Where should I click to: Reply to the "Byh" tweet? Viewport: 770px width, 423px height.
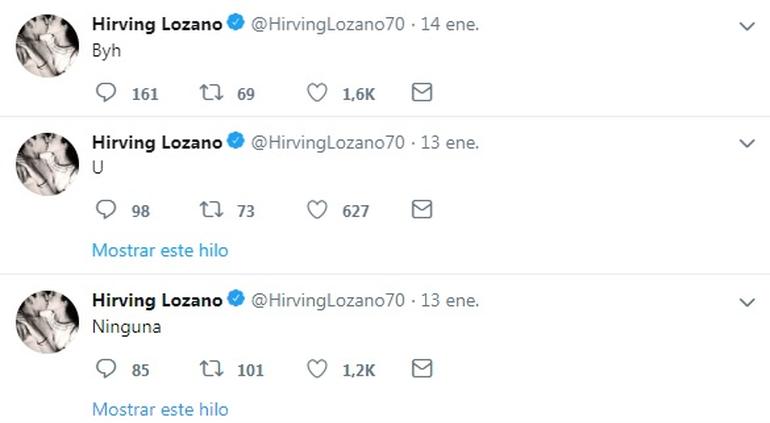coord(106,93)
